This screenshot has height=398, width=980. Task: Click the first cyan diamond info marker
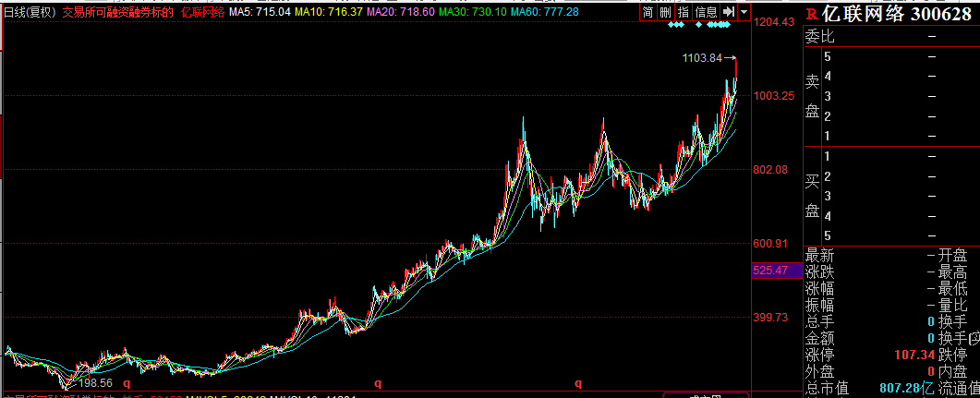click(670, 25)
